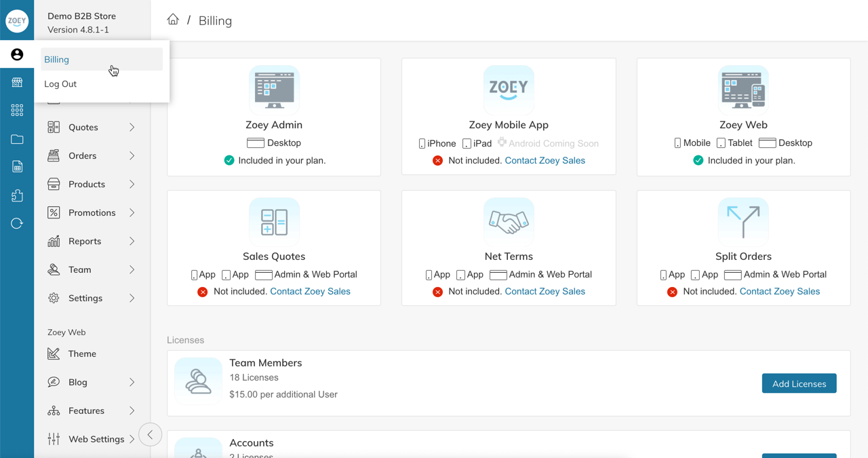Expand the Promotions menu chevron

coord(132,212)
